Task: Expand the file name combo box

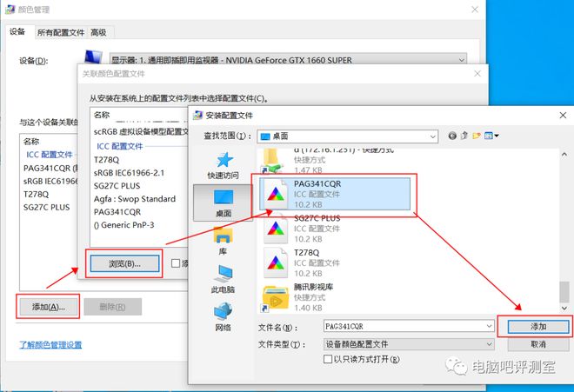Action: point(490,326)
